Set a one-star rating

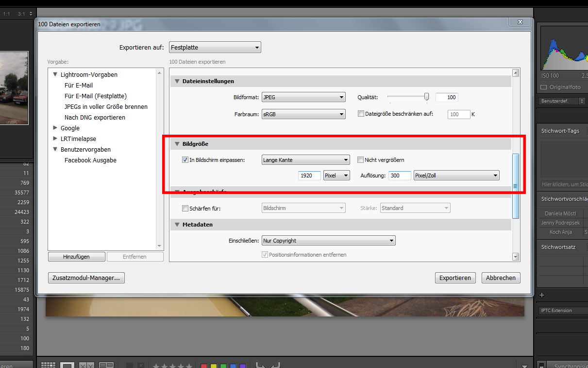click(x=156, y=366)
